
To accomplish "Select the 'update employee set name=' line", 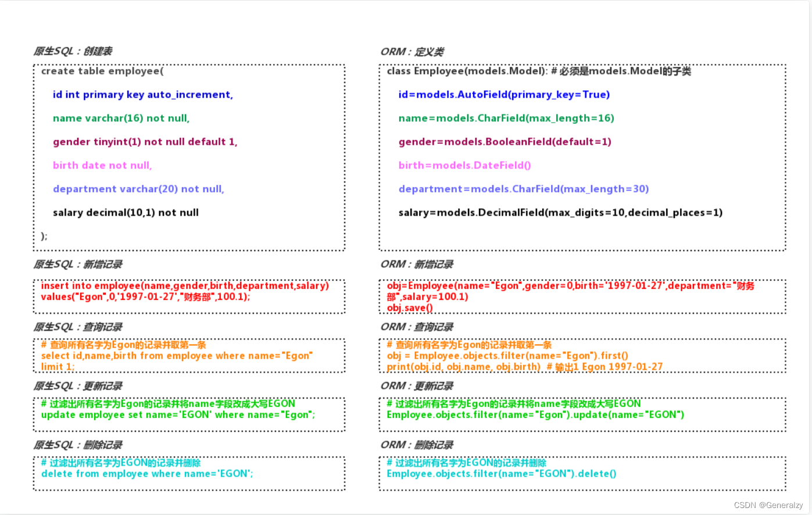I will (178, 415).
